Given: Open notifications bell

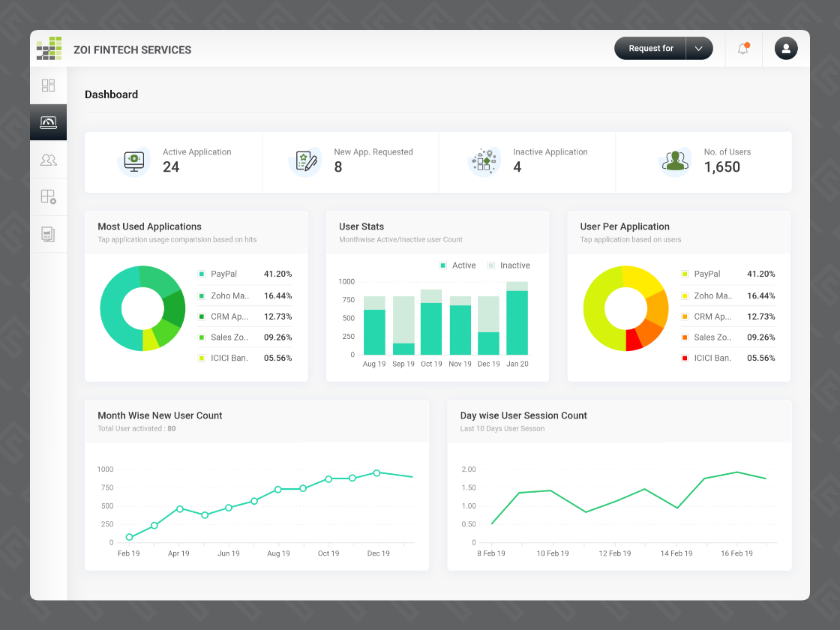Looking at the screenshot, I should [x=743, y=49].
